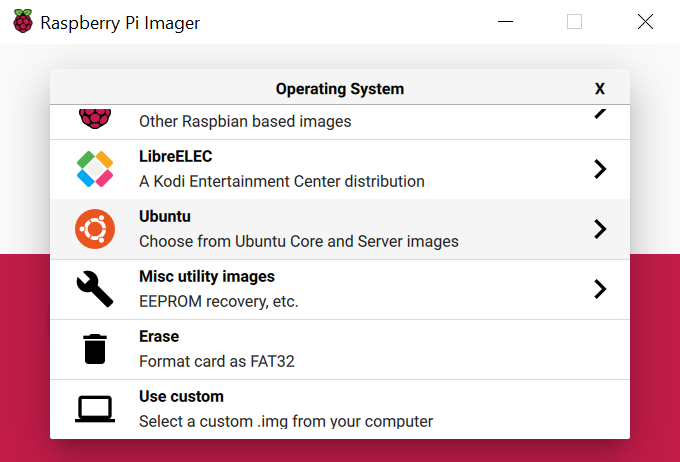680x462 pixels.
Task: Click the trash can Erase icon
Action: click(x=95, y=349)
